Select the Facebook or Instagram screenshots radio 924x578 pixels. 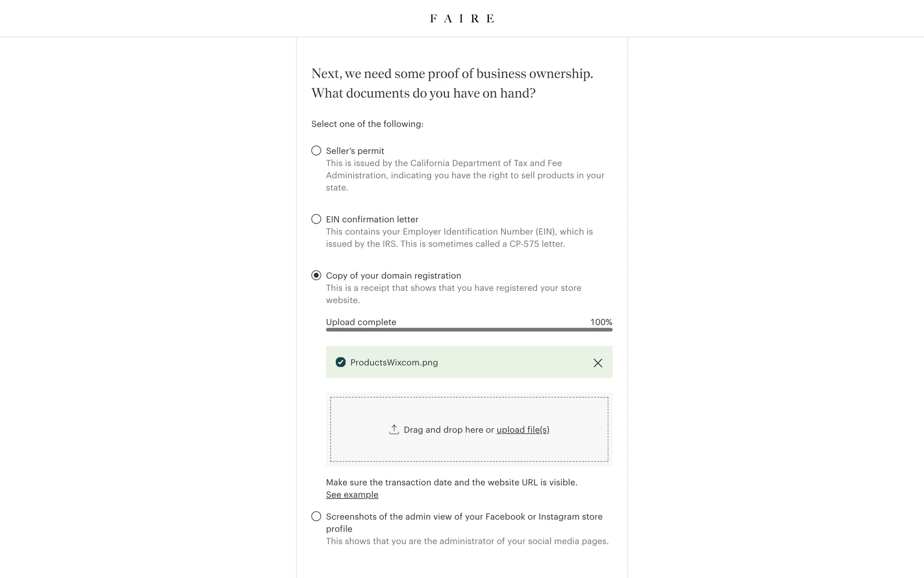(x=316, y=516)
